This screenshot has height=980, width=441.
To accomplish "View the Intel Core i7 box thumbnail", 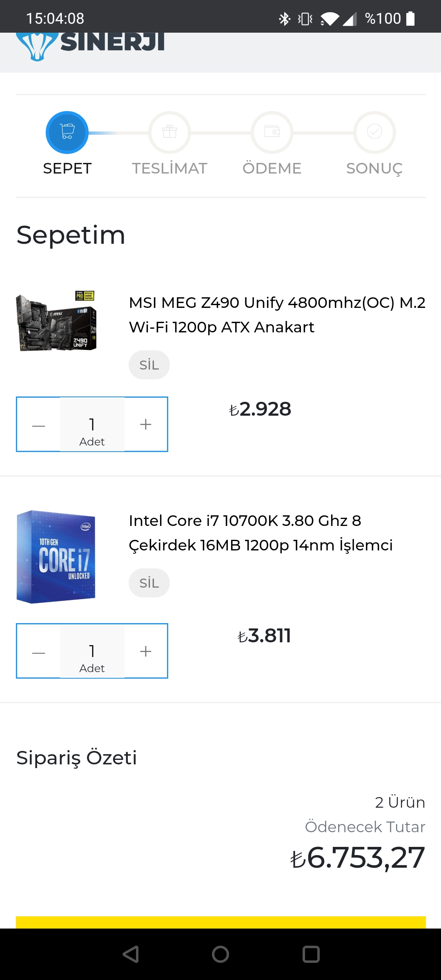I will pyautogui.click(x=56, y=557).
